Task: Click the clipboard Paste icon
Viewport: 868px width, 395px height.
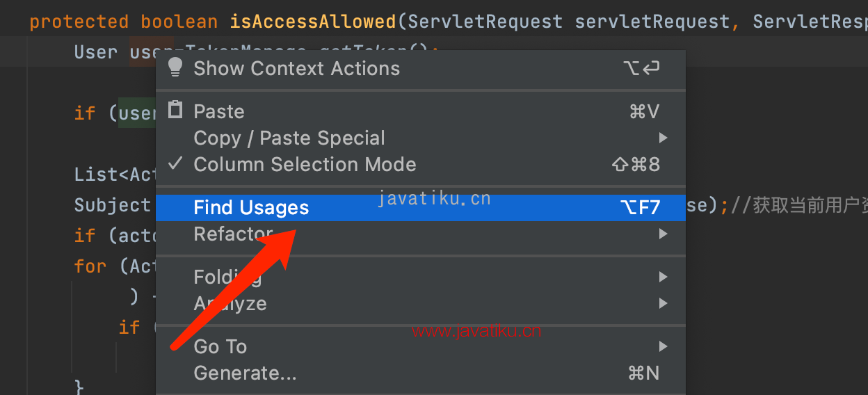Action: click(176, 110)
